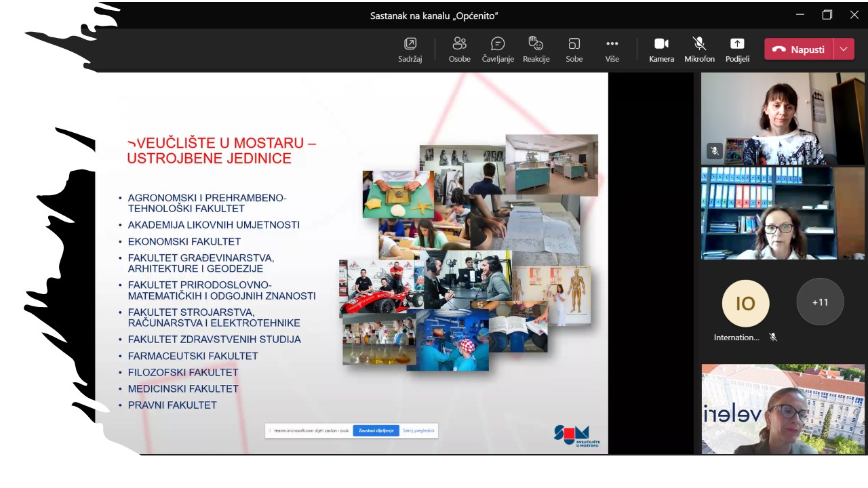Click Zaustavi dijeljenje to stop sharing
The width and height of the screenshot is (868, 488).
click(x=376, y=430)
